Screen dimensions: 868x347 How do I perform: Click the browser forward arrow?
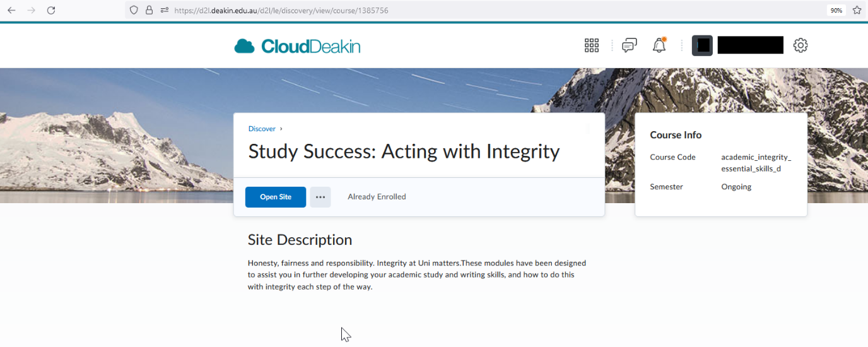point(32,10)
